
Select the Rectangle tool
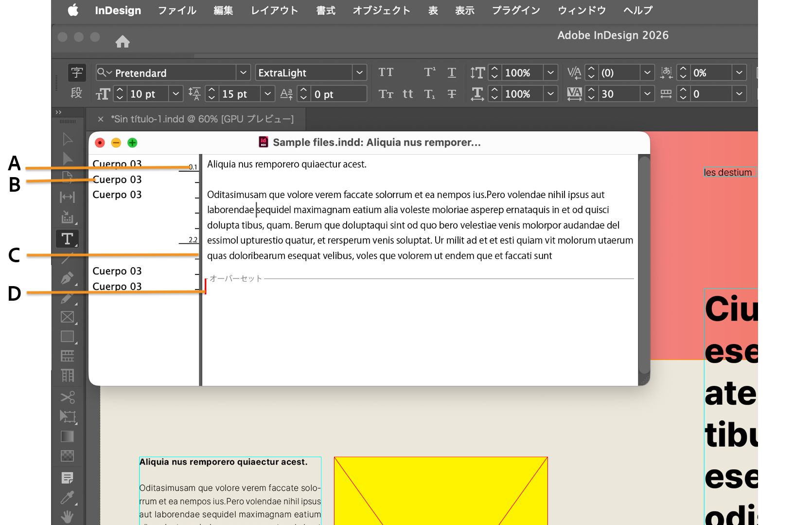pos(67,337)
